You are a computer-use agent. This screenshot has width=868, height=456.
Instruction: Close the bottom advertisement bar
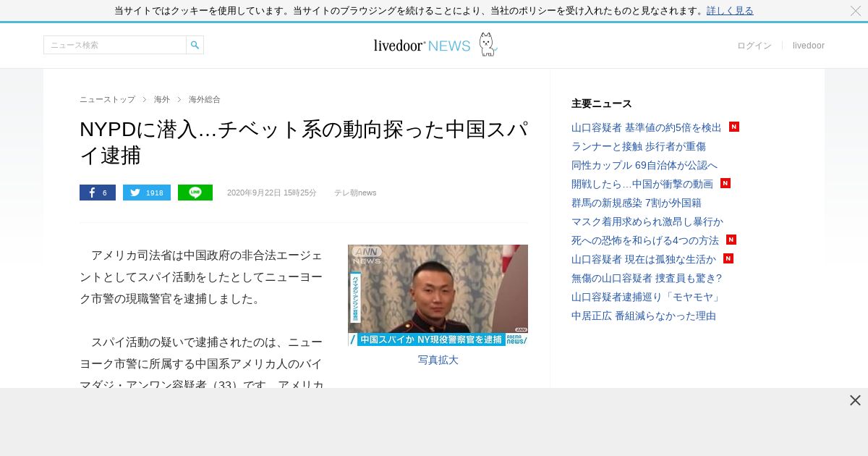click(855, 400)
